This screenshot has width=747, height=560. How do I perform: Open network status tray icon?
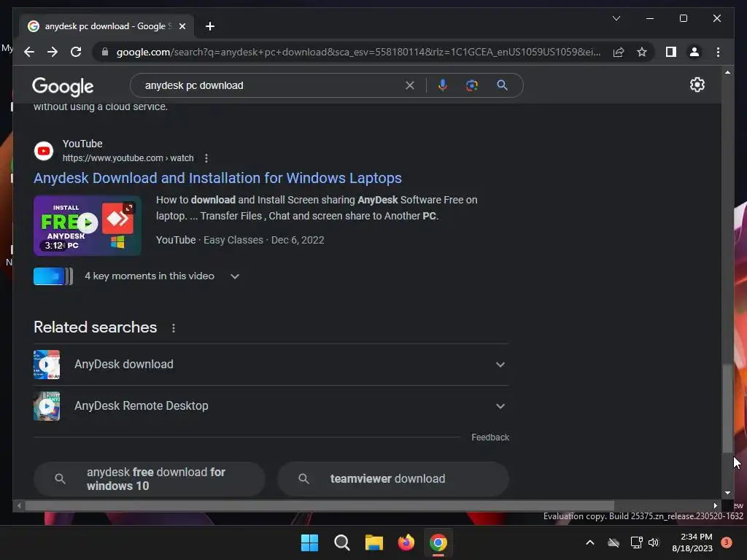click(x=636, y=542)
